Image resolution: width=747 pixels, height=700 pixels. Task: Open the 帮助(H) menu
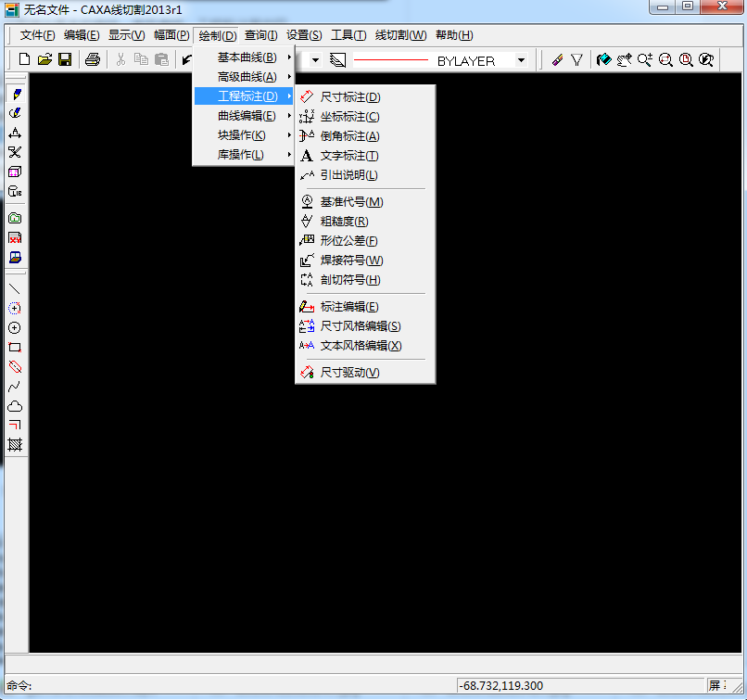(454, 35)
